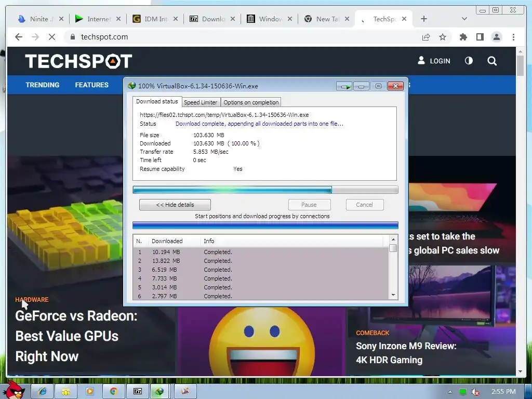Open Options on completion tab
Screen dimensions: 532x399
point(251,102)
